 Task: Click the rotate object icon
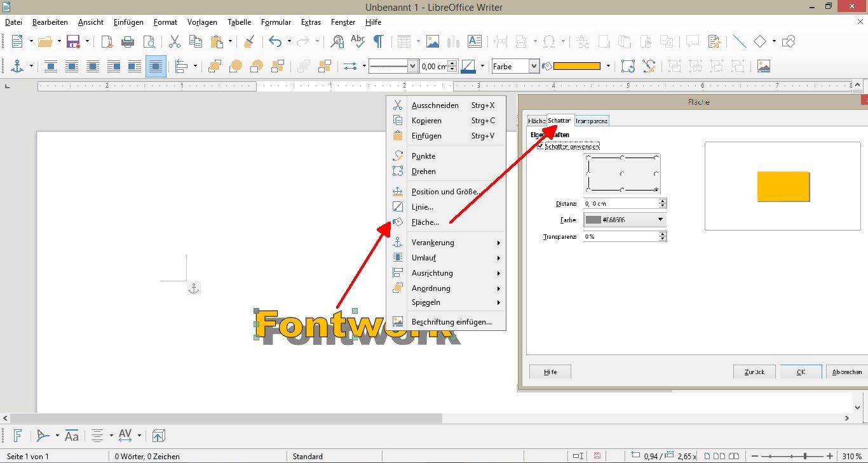point(628,66)
